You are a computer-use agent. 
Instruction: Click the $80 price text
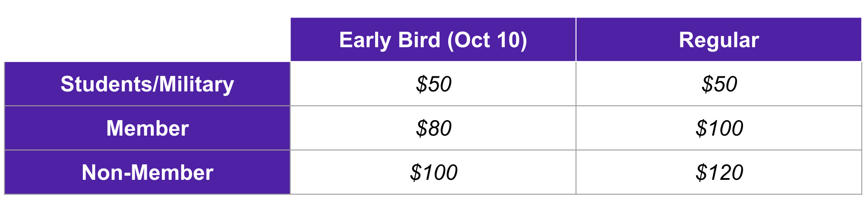click(x=434, y=128)
